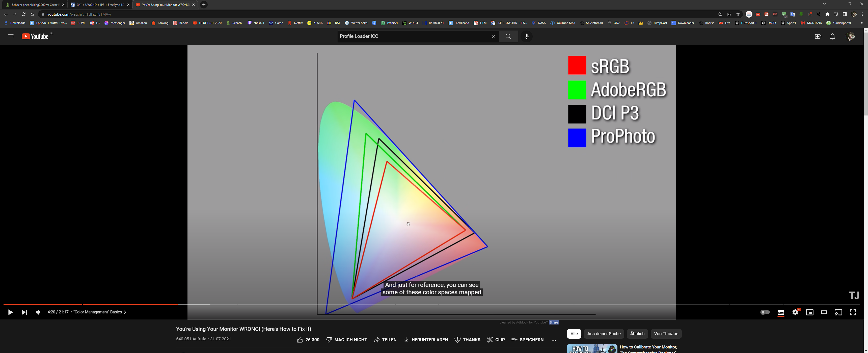This screenshot has height=353, width=868.
Task: Click the TEILEN share button
Action: click(x=385, y=340)
